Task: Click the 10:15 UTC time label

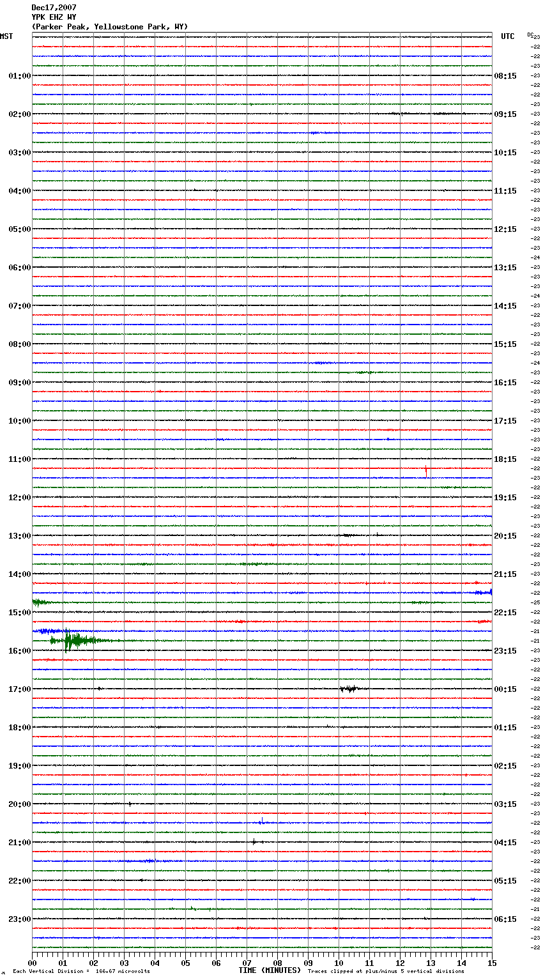Action: pos(505,153)
